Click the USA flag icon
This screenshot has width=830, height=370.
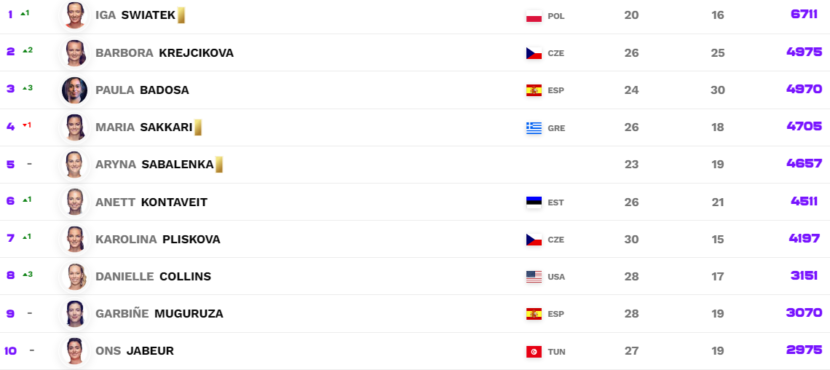tap(534, 277)
